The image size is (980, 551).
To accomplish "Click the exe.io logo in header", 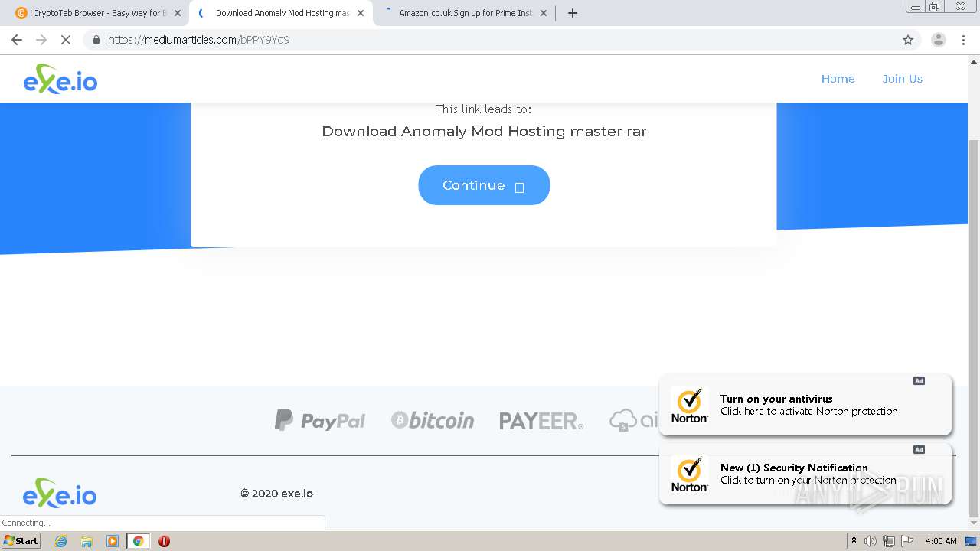I will [x=60, y=79].
